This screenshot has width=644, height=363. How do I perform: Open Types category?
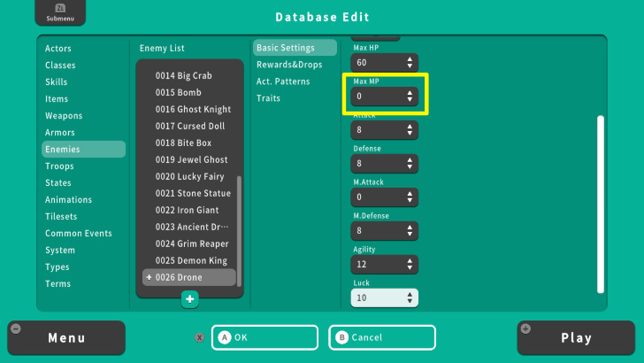point(57,267)
